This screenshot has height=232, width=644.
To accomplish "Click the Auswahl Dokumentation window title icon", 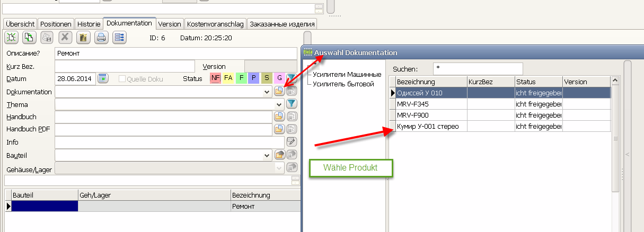I will coord(308,52).
